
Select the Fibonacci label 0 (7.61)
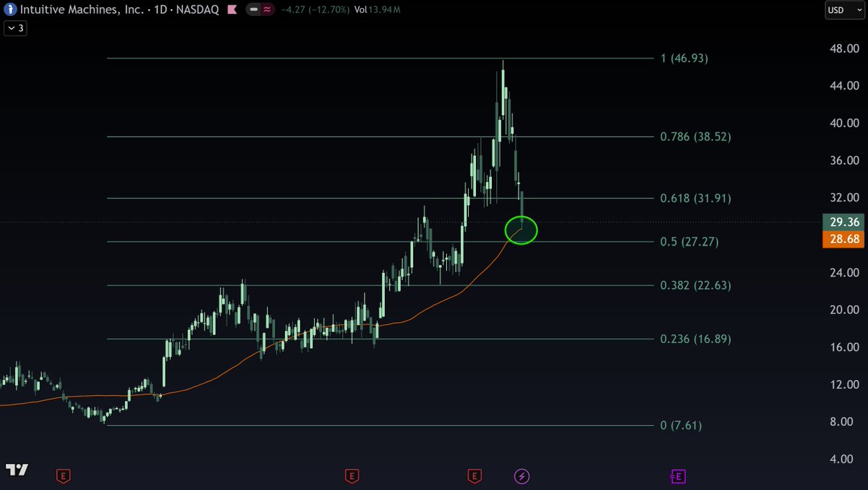[x=681, y=425]
